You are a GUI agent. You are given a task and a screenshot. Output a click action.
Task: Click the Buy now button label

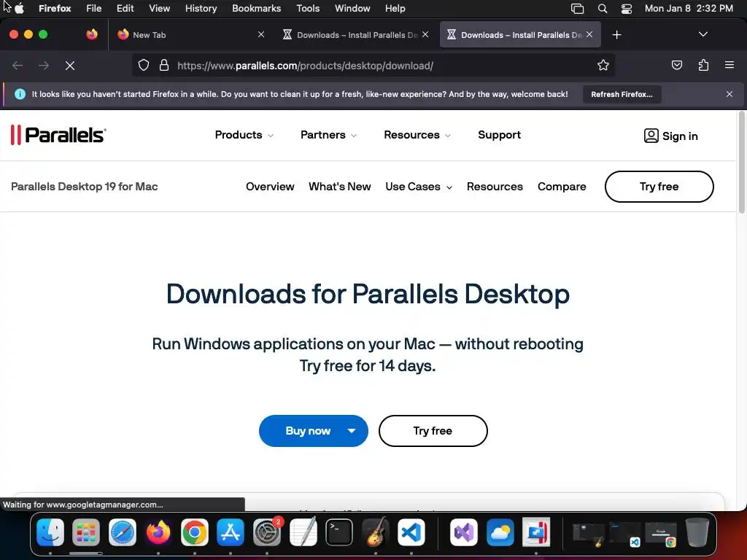click(308, 431)
